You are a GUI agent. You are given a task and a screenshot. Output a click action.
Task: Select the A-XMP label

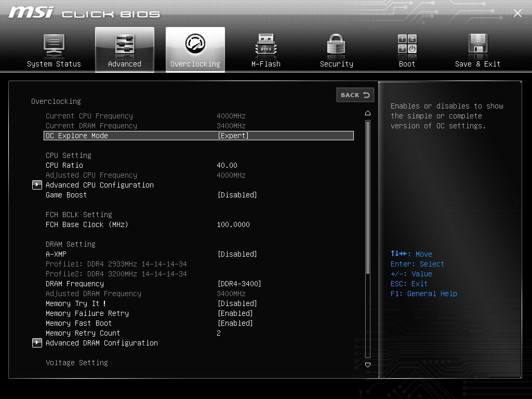click(56, 254)
